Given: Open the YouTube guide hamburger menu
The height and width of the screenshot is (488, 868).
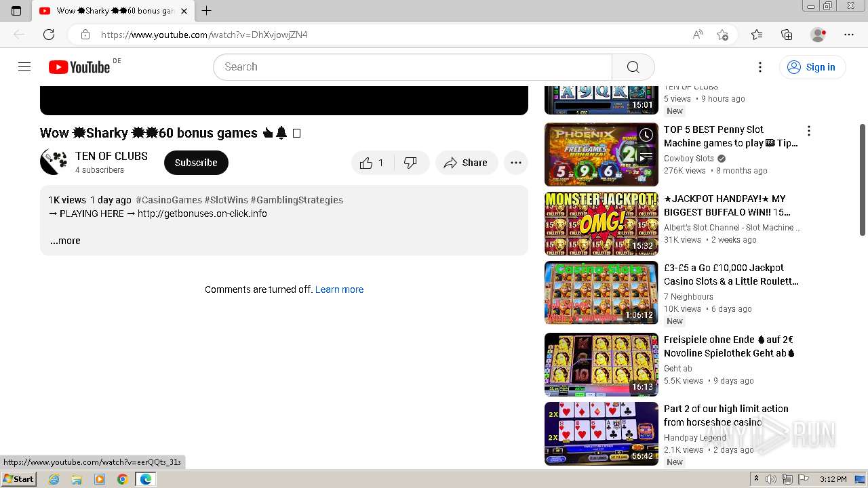Looking at the screenshot, I should click(x=24, y=66).
